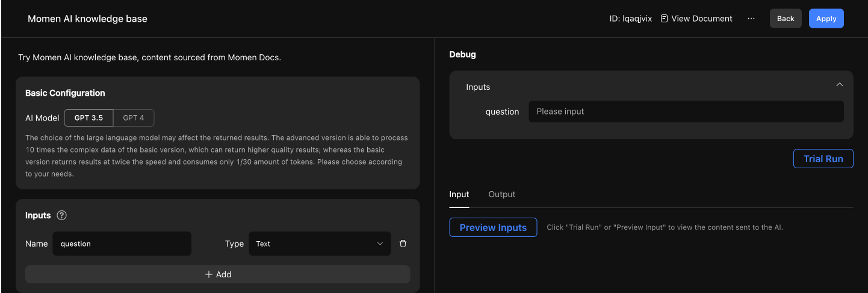Click the Back button
Viewport: 868px width, 293px height.
click(x=786, y=19)
